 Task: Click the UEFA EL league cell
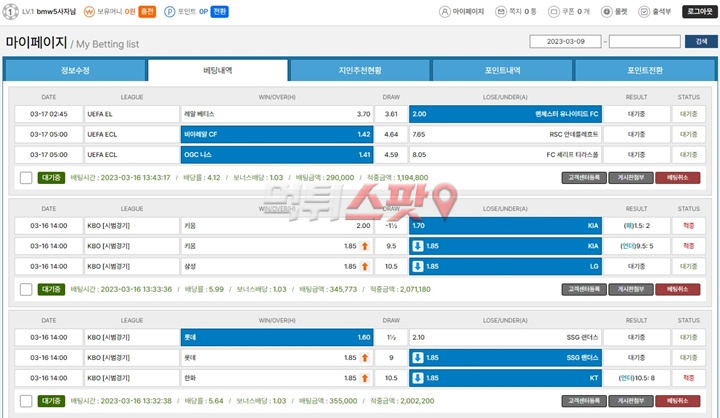coord(132,114)
